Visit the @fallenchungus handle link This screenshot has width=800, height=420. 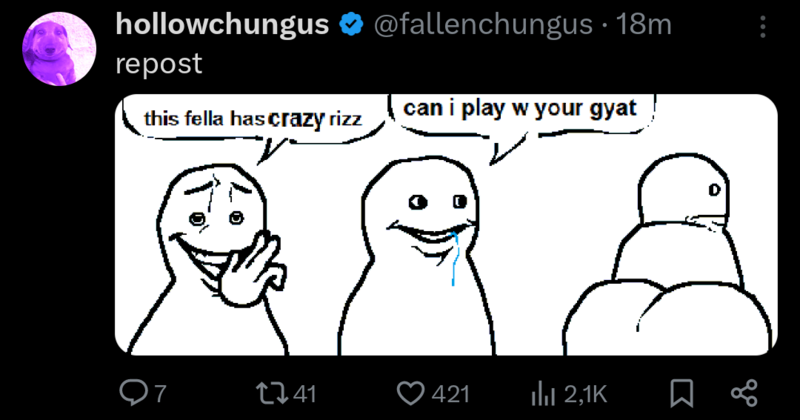point(483,24)
